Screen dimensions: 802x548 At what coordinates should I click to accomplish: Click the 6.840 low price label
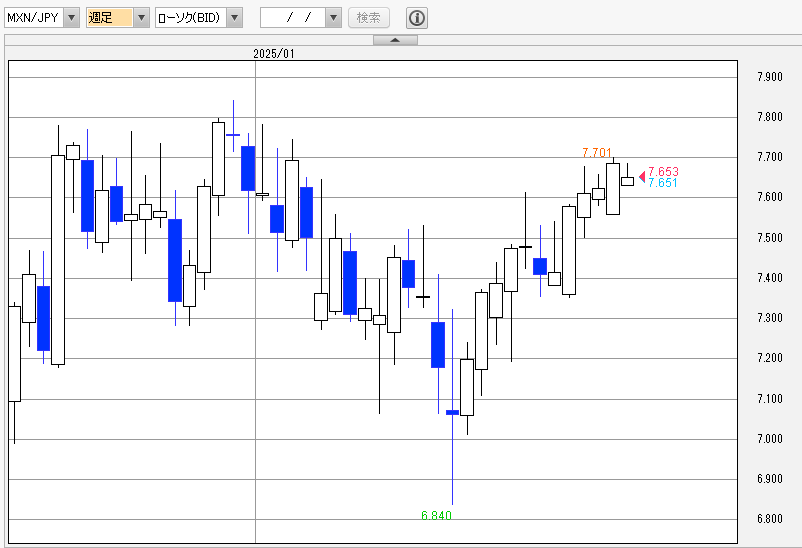(436, 515)
